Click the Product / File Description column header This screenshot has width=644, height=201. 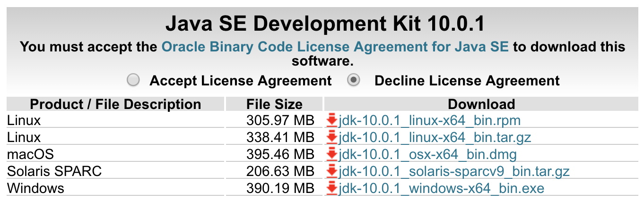(115, 104)
